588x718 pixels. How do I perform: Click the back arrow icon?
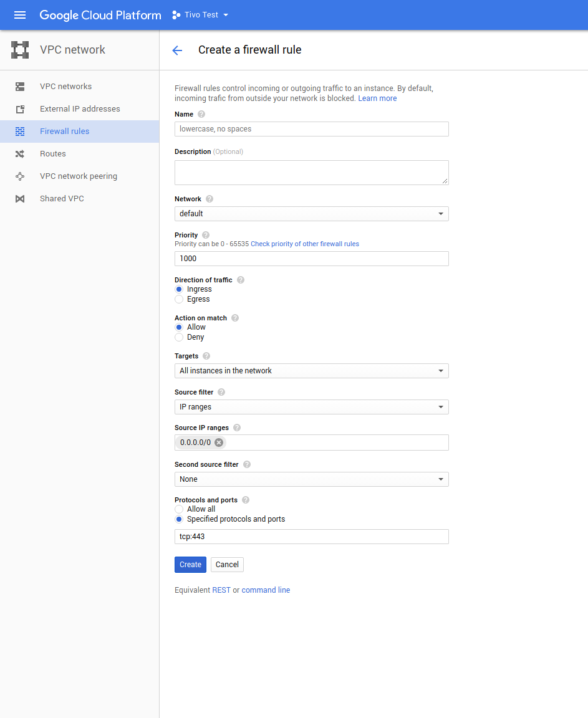coord(177,50)
